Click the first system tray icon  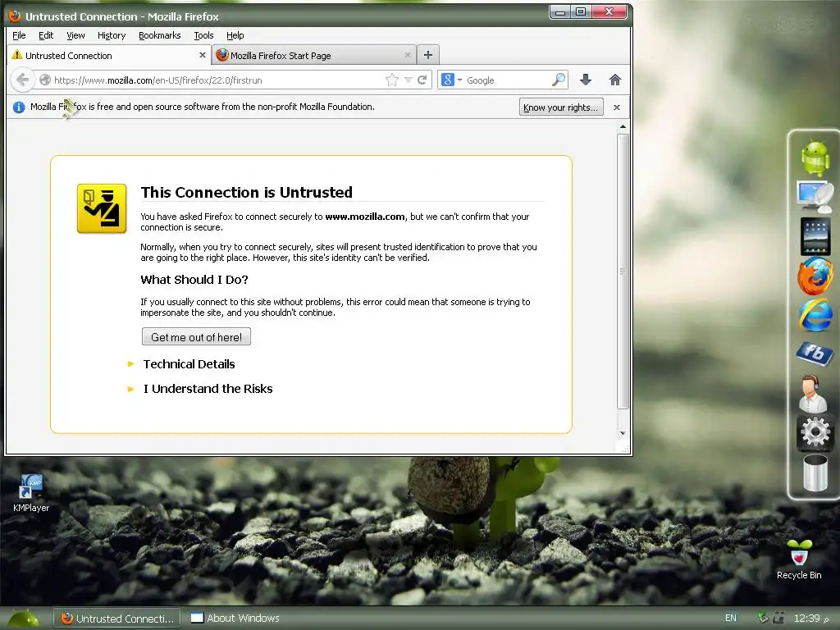coord(763,618)
